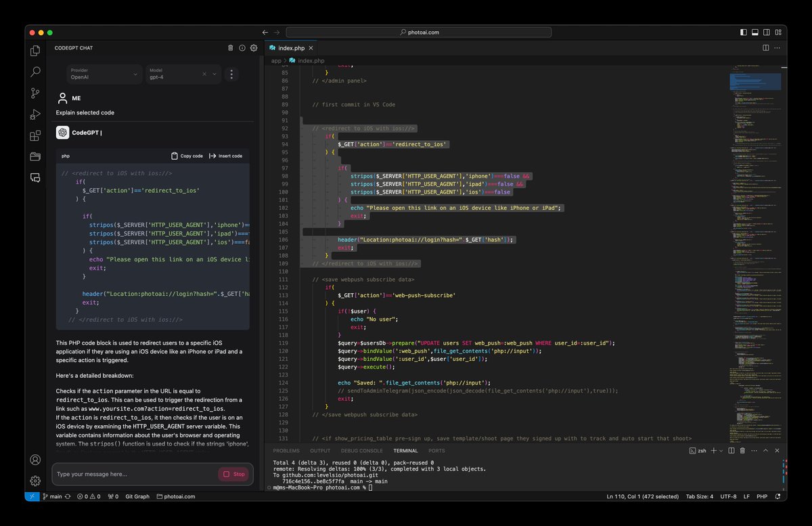Open notifications bell in status bar
Screen dimensions: 812x526
[777, 496]
